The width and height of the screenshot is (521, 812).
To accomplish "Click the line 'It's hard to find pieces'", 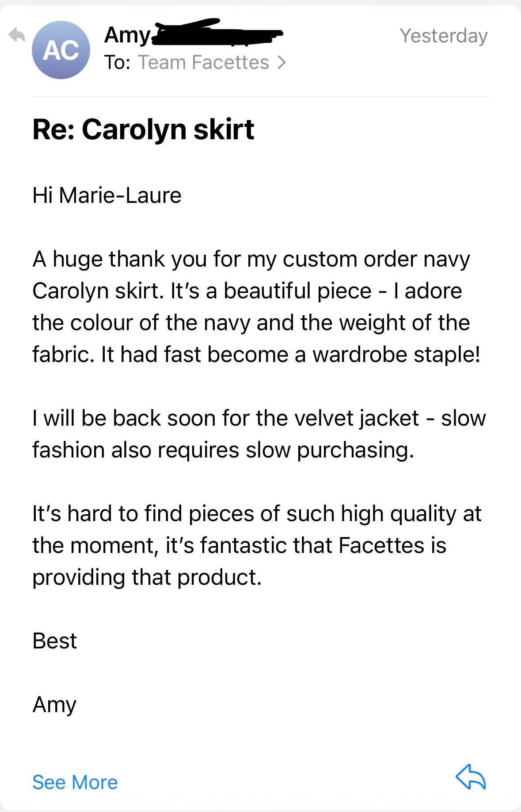I will pyautogui.click(x=256, y=514).
